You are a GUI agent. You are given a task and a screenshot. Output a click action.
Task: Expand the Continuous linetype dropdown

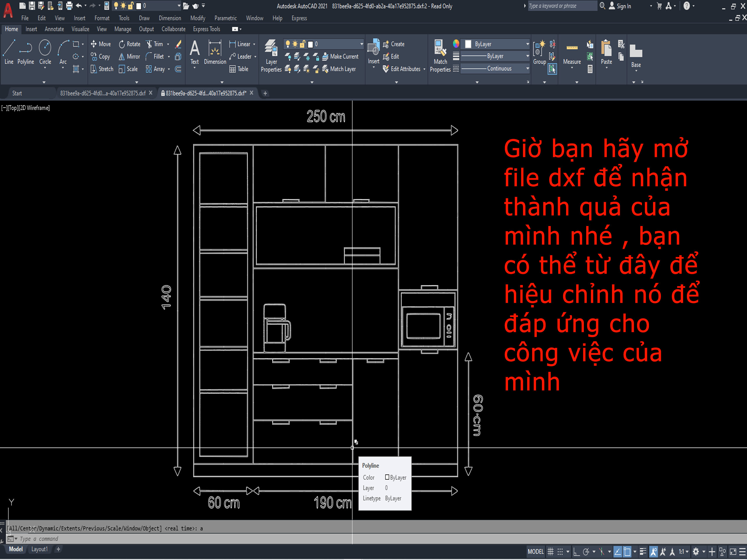[527, 69]
